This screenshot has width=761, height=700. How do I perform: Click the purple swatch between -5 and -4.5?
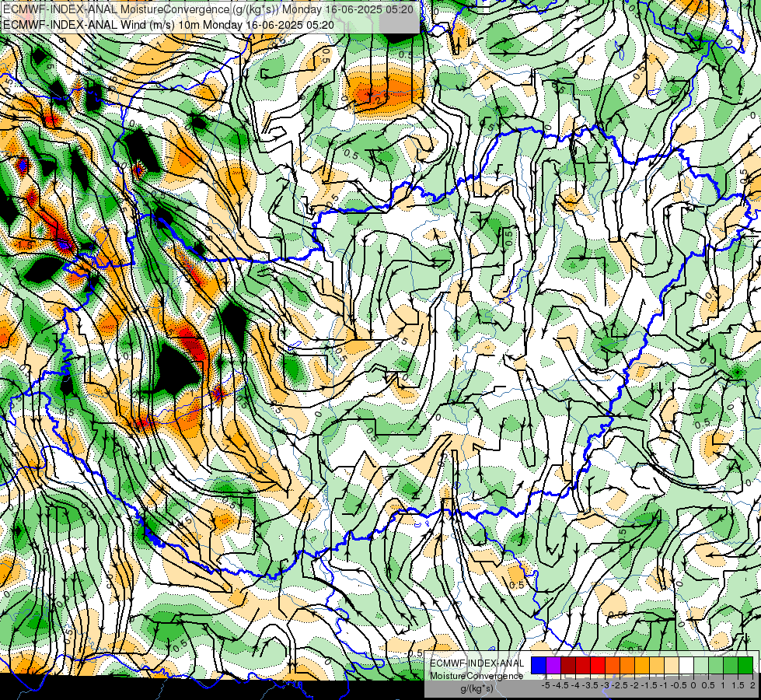(x=553, y=666)
